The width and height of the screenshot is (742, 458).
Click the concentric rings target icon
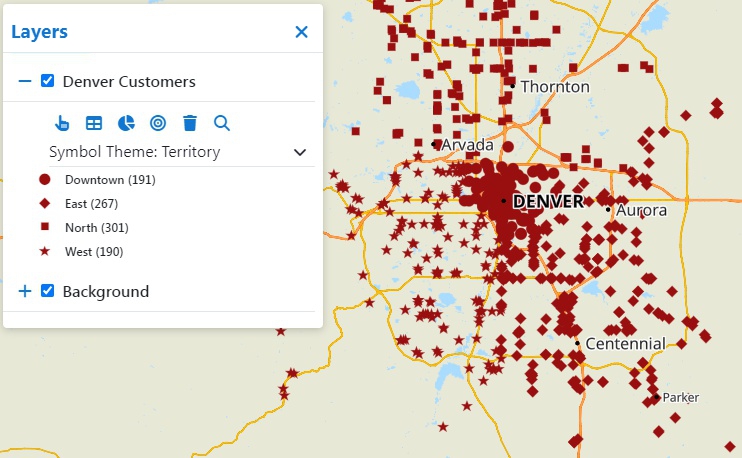click(158, 123)
